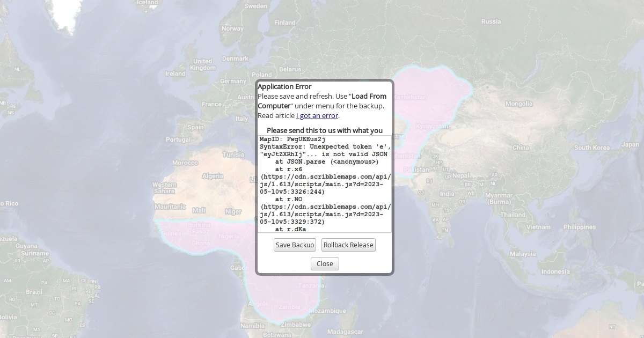Click the 'SyntaxError: Unexpected token' line
The image size is (644, 338).
coord(325,146)
